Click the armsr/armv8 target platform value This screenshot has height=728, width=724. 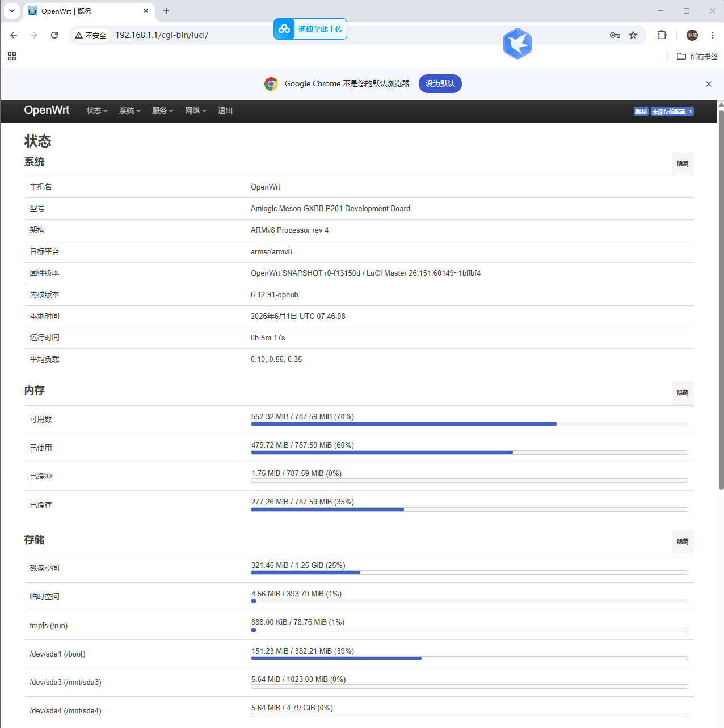click(271, 252)
